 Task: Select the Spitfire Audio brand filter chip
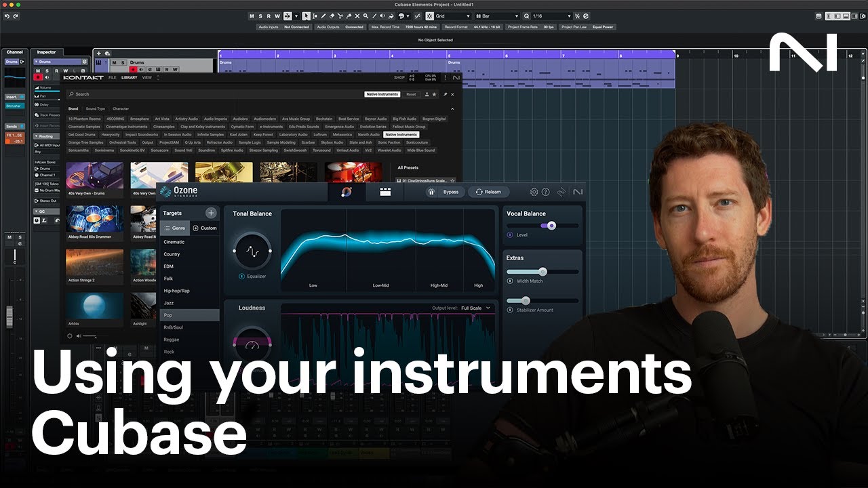click(231, 150)
